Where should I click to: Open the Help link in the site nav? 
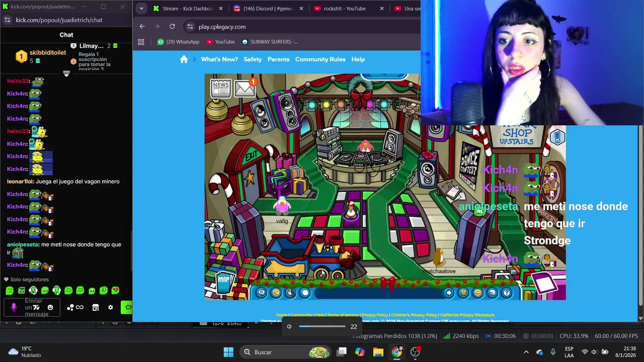[x=358, y=59]
